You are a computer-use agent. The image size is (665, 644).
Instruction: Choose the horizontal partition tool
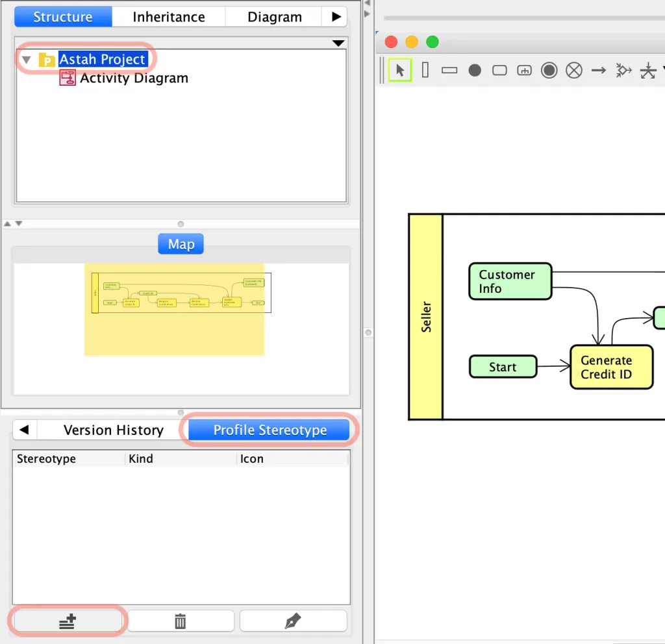click(449, 70)
